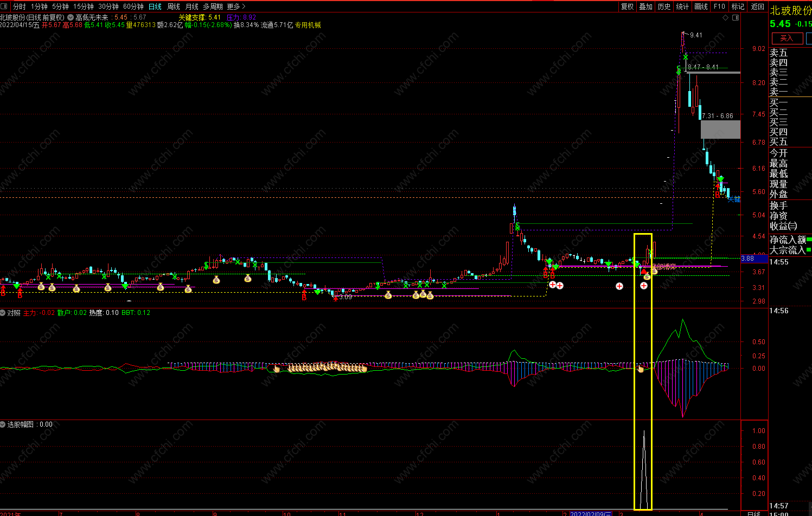Activate the 画线 drawing tool button
Viewport: 812px width, 516px height.
(701, 7)
